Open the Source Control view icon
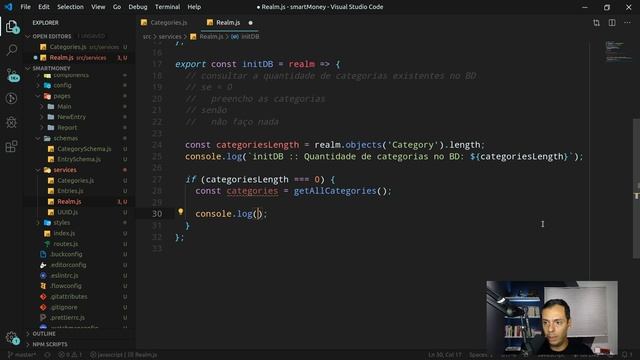 point(12,75)
